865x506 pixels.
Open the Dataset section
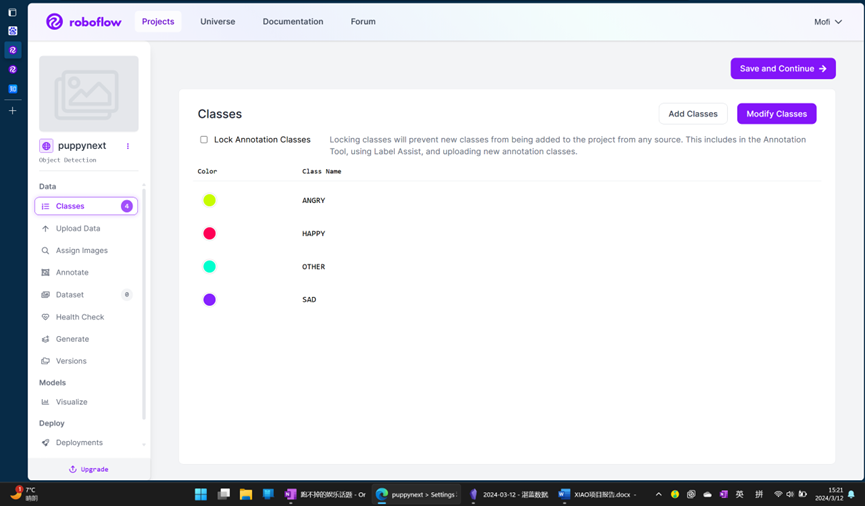[70, 295]
